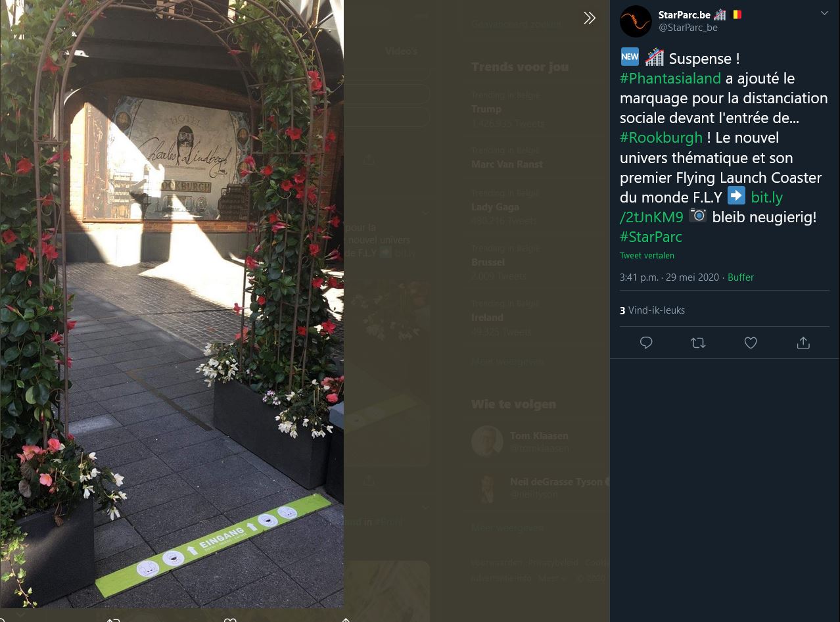Click the tweet timestamp 29 mei 2020
Viewport: 840px width, 622px height.
(x=669, y=277)
